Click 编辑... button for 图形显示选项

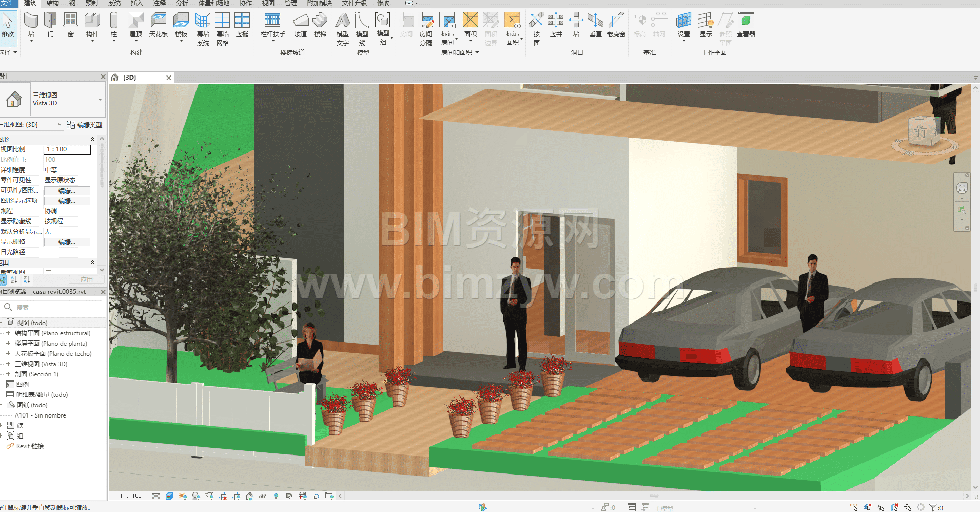click(x=67, y=201)
